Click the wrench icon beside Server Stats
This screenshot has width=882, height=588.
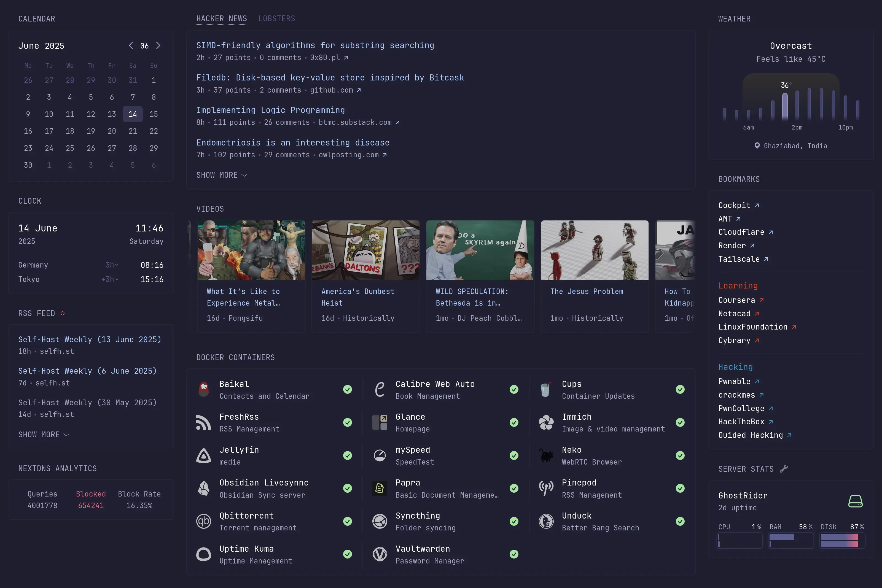(x=784, y=469)
